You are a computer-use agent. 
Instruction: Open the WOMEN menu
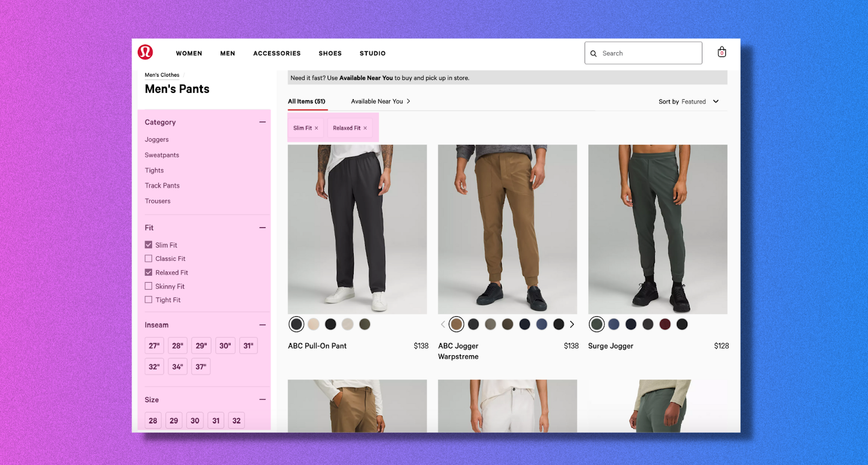click(189, 53)
